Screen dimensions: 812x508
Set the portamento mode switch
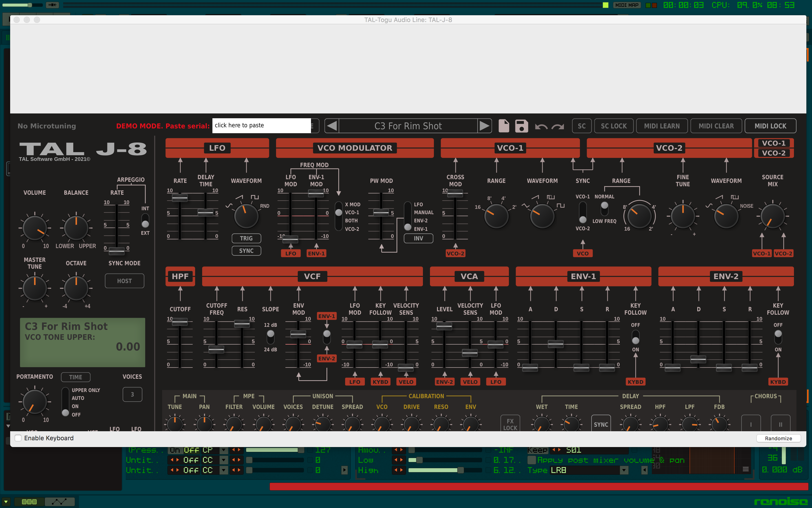[x=65, y=402]
